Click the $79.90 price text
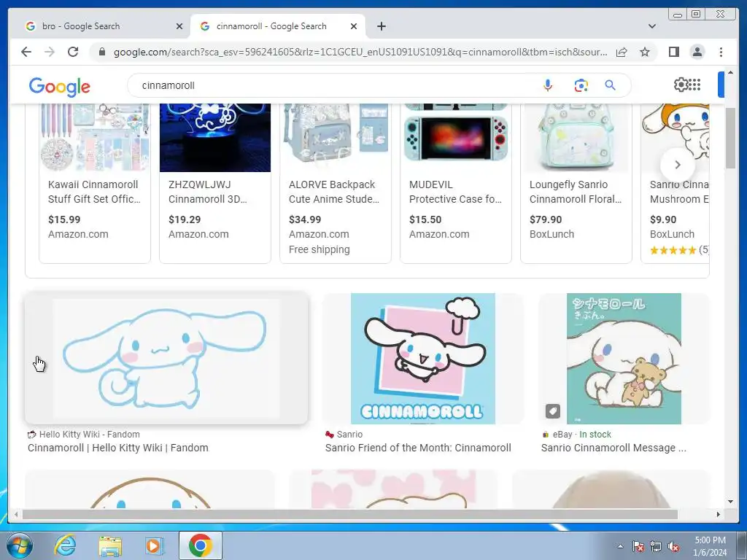747x560 pixels. [x=546, y=219]
